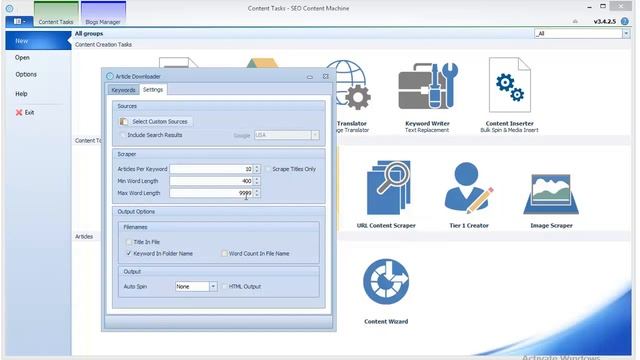Uncheck Keyword In Folder Name
640x360 pixels.
click(x=129, y=253)
